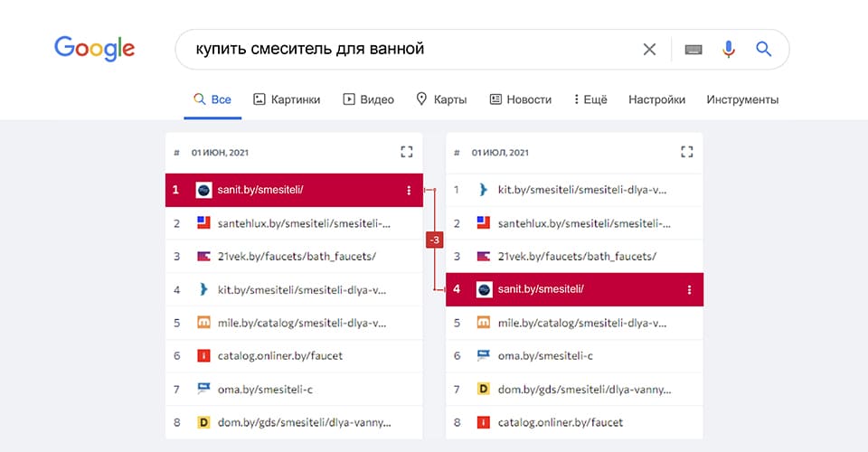Expand the 01 ИЮН, 2021 panel to fullscreen
Viewport: 868px width, 452px height.
point(406,152)
